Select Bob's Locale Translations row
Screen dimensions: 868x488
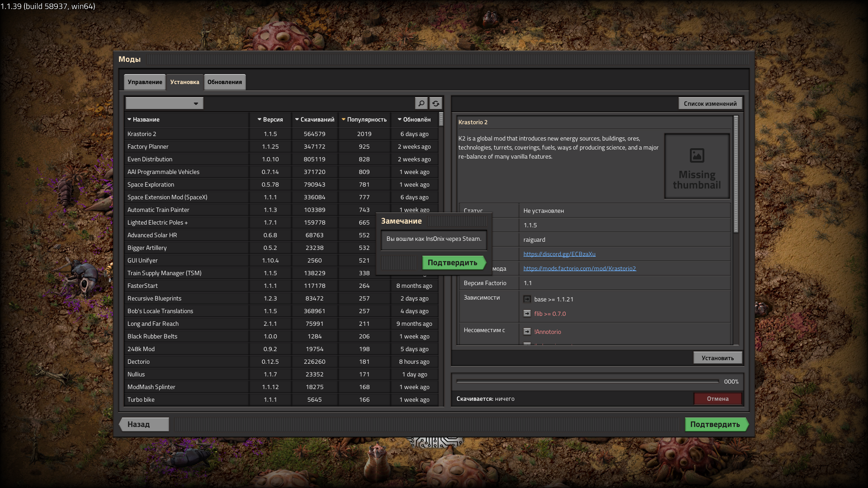coord(281,311)
